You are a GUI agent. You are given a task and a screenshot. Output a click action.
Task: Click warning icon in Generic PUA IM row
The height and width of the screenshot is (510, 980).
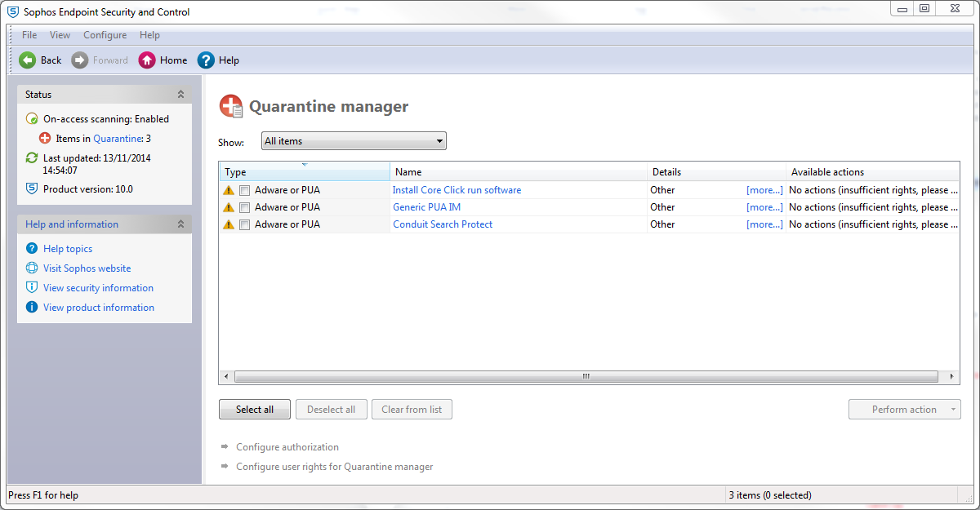[x=229, y=207]
